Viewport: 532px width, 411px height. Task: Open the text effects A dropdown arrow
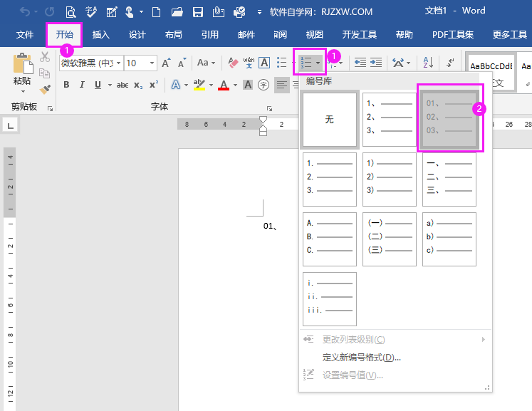coord(187,85)
